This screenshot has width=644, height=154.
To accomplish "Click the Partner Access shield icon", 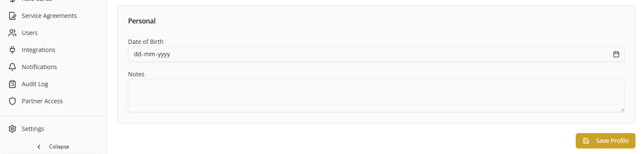I will click(x=12, y=101).
